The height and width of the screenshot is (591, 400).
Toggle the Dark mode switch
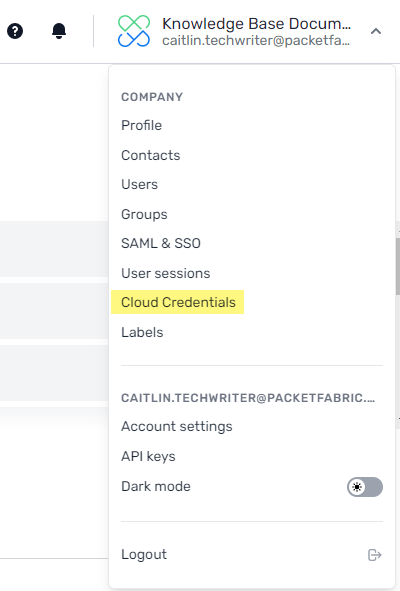(x=365, y=487)
